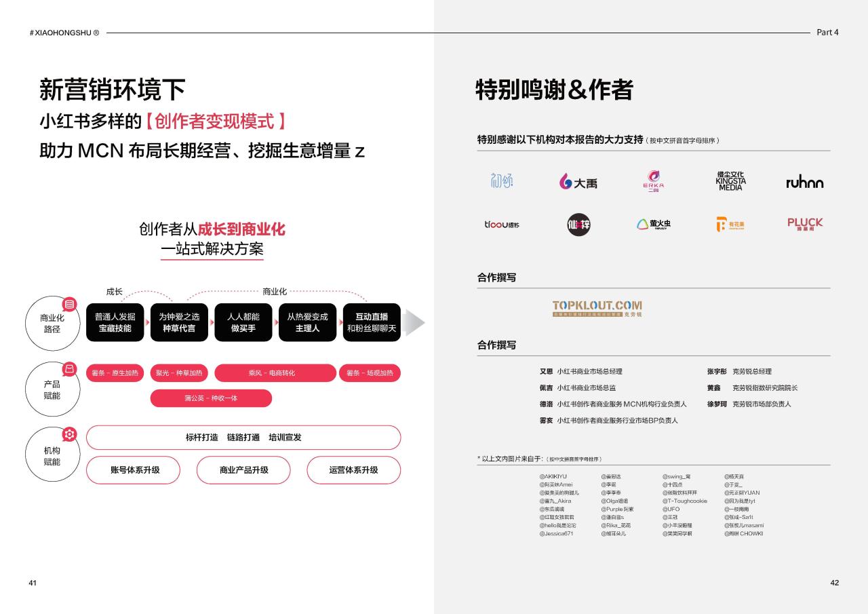This screenshot has height=614, width=868.
Task: Click the 合作撰写 heading above the TOPKLOUT logo
Action: click(x=496, y=277)
